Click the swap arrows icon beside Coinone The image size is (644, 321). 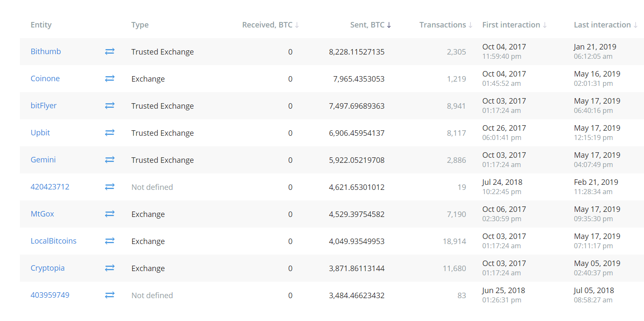pos(110,79)
